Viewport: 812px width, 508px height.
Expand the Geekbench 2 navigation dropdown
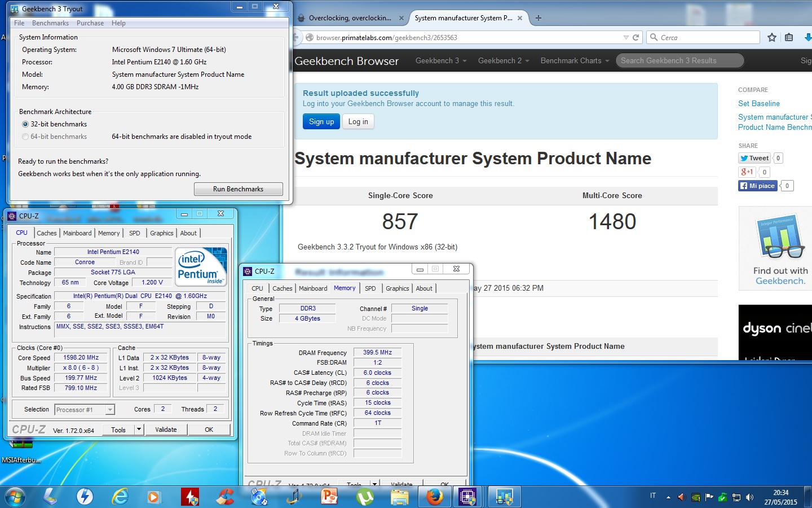[504, 60]
